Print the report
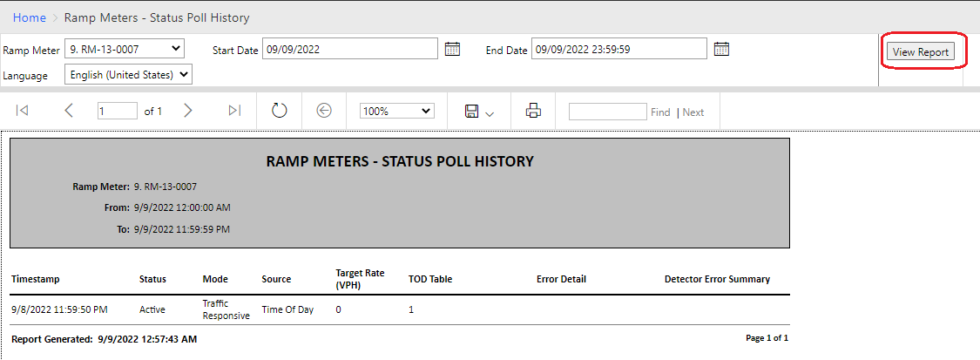The image size is (980, 360). point(533,112)
